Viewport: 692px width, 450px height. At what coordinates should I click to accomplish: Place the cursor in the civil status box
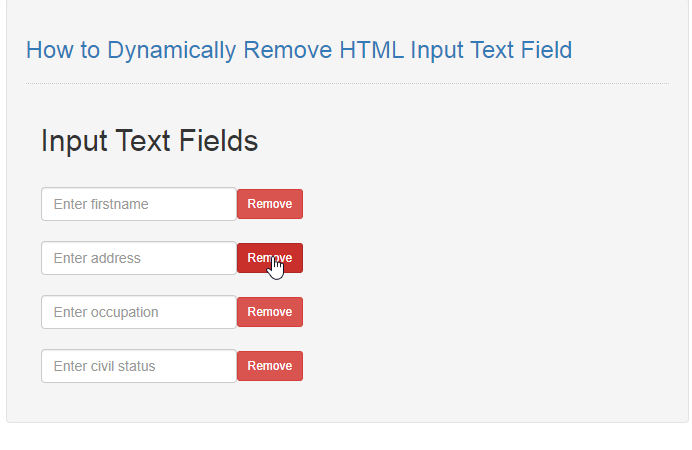(139, 366)
